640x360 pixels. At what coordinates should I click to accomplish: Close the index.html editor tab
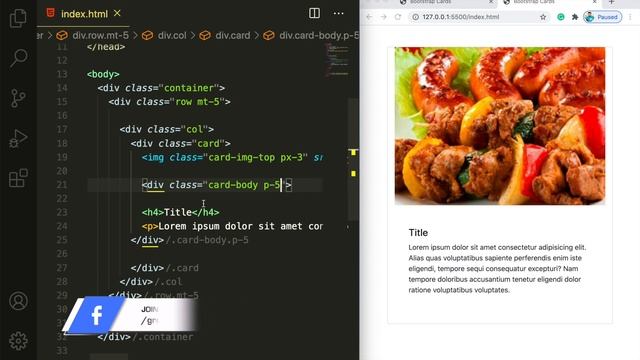pyautogui.click(x=117, y=13)
